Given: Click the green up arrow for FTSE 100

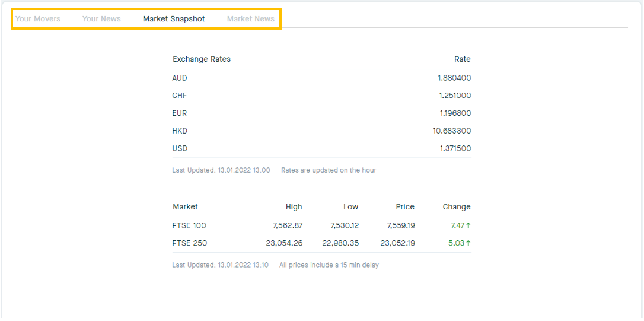Looking at the screenshot, I should click(468, 225).
